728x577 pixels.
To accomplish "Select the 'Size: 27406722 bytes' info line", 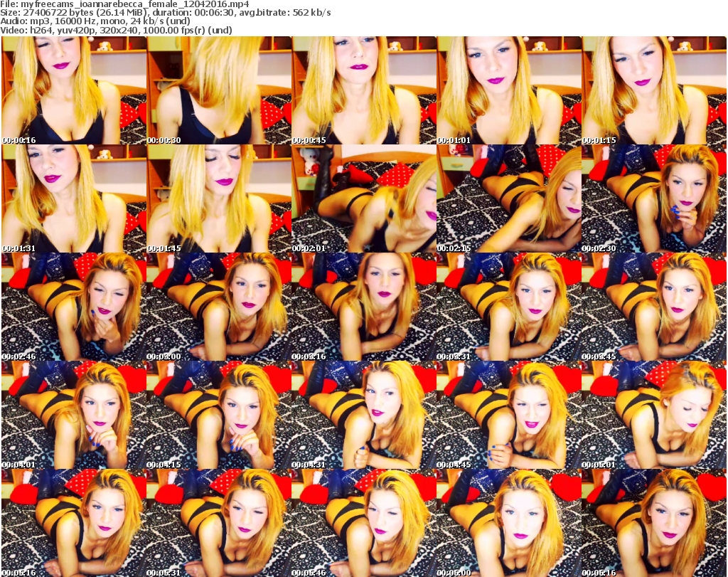I will pos(166,13).
